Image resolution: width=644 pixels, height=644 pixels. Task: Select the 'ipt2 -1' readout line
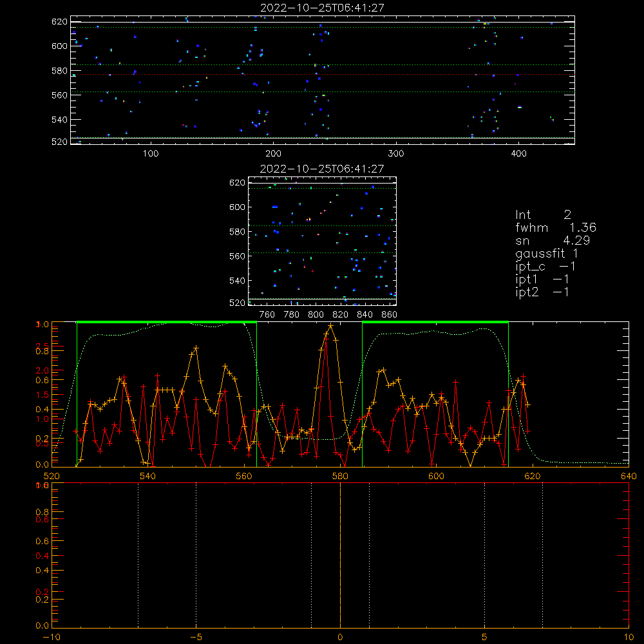coord(542,292)
